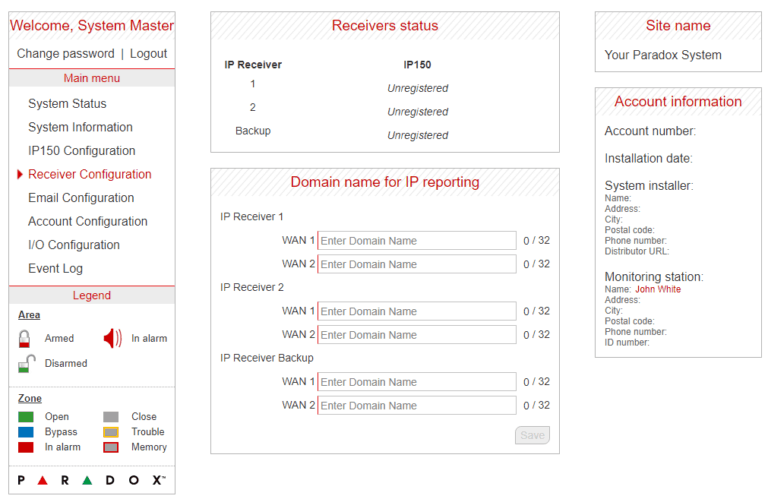Click the blue Bypass zone swatch

[x=26, y=432]
